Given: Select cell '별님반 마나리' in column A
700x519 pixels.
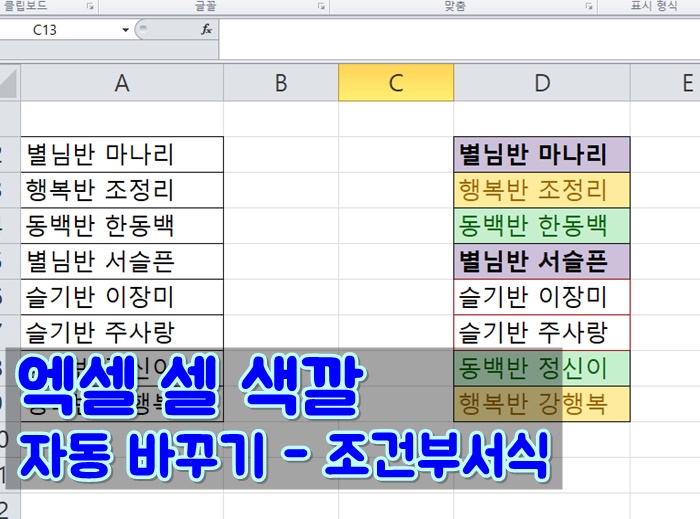Looking at the screenshot, I should pos(122,154).
